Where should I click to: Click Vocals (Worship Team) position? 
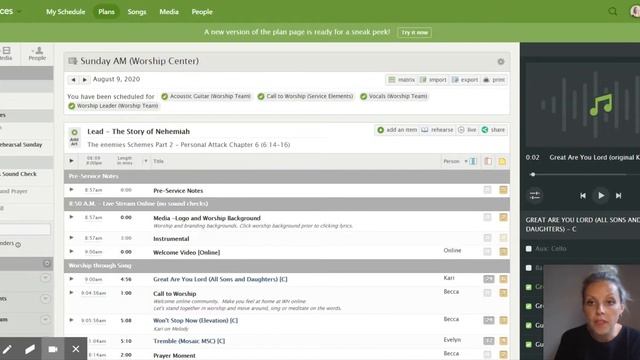click(x=394, y=96)
